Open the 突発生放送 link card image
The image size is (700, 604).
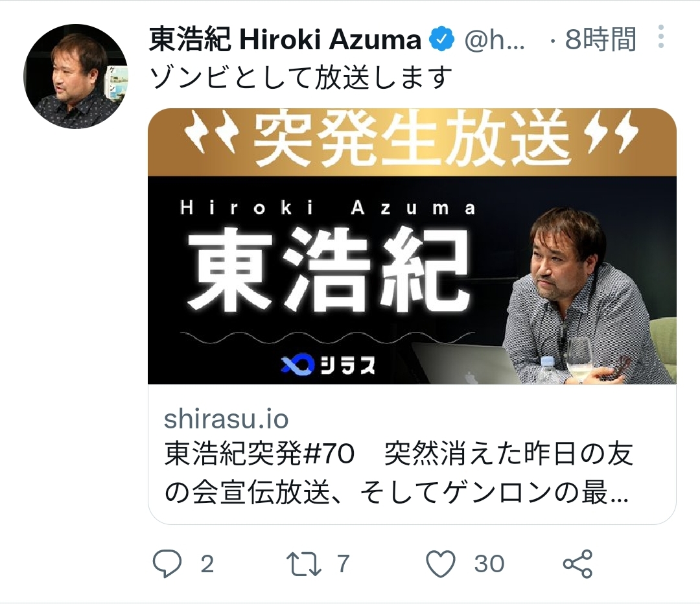pos(412,246)
